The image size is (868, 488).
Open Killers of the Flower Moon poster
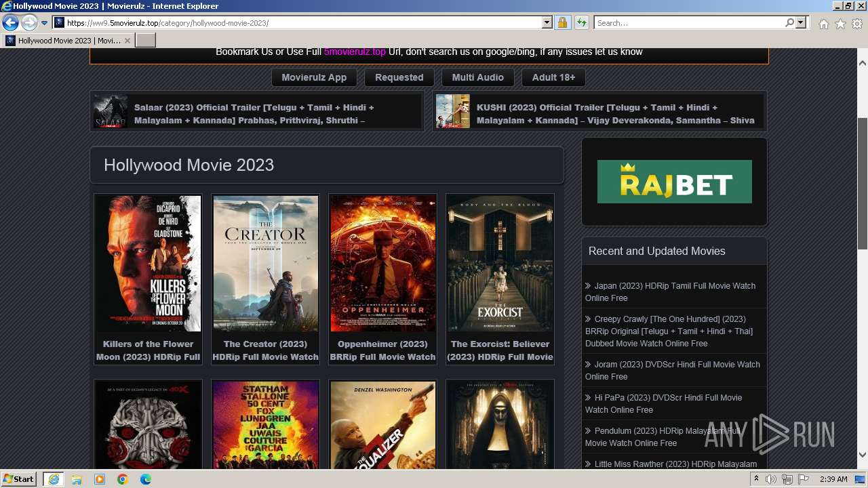click(x=148, y=264)
